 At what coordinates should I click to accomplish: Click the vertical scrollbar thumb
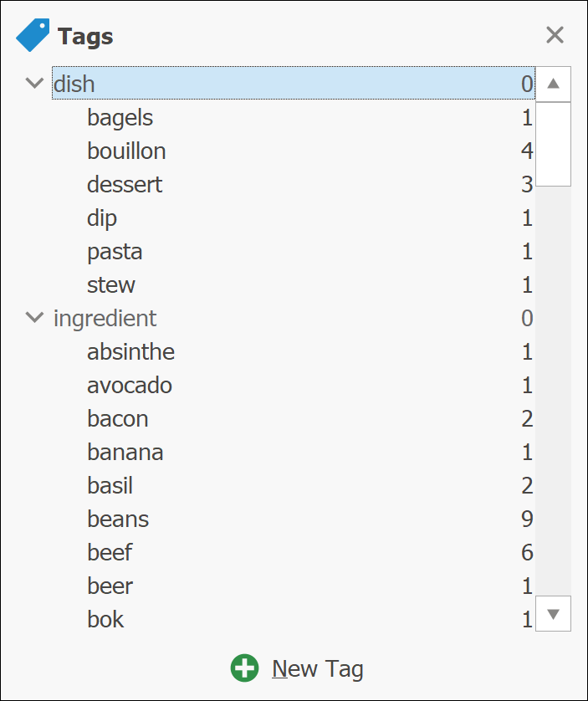[553, 144]
